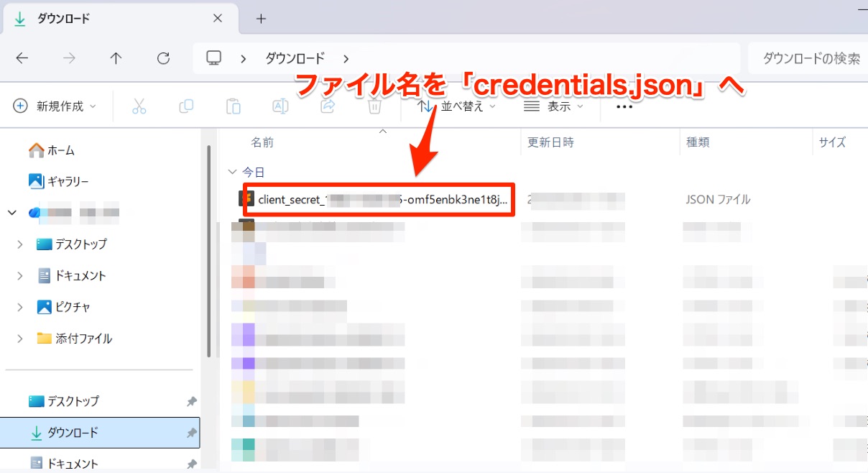Image resolution: width=868 pixels, height=473 pixels.
Task: Expand the ドキュメント tree node
Action: point(20,276)
